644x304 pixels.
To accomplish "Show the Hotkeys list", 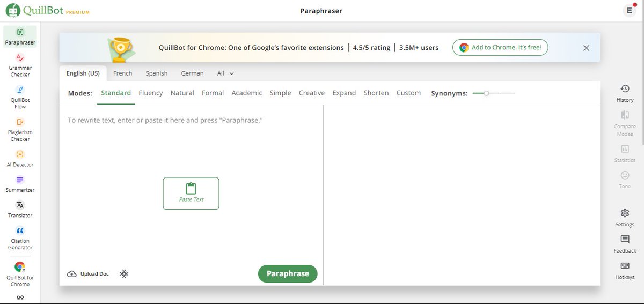I will pyautogui.click(x=625, y=271).
